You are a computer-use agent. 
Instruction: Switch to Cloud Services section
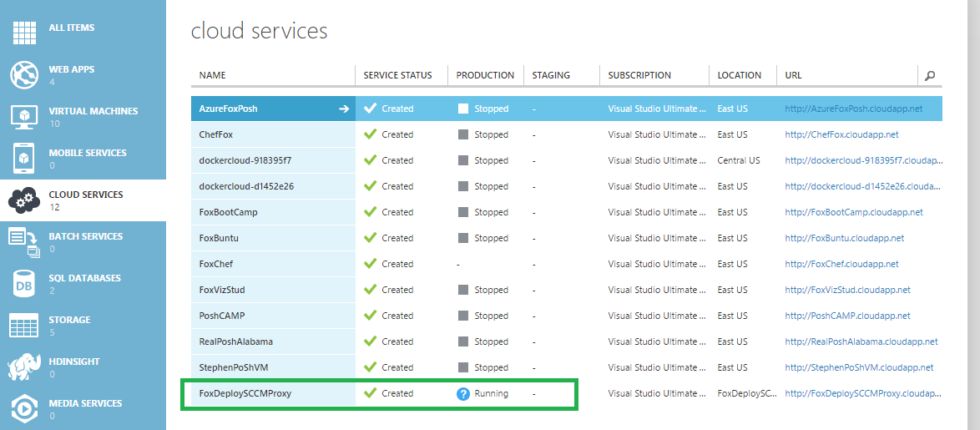point(83,200)
